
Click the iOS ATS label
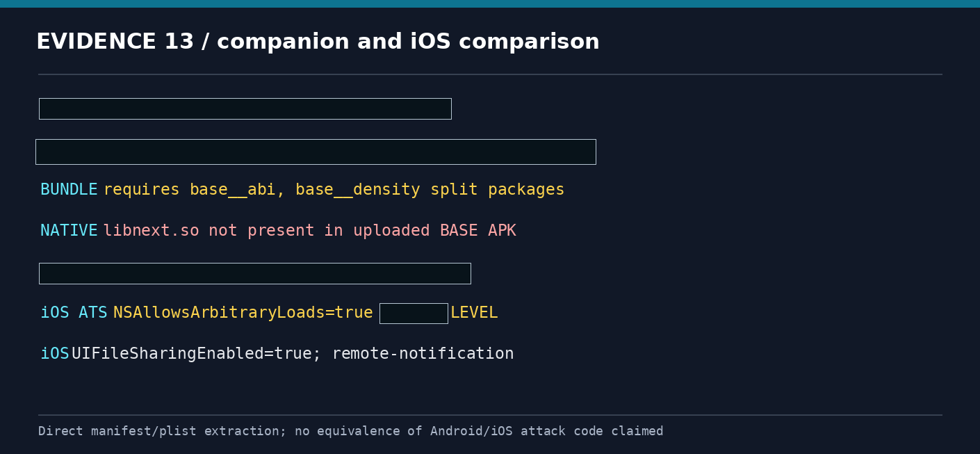coord(74,313)
